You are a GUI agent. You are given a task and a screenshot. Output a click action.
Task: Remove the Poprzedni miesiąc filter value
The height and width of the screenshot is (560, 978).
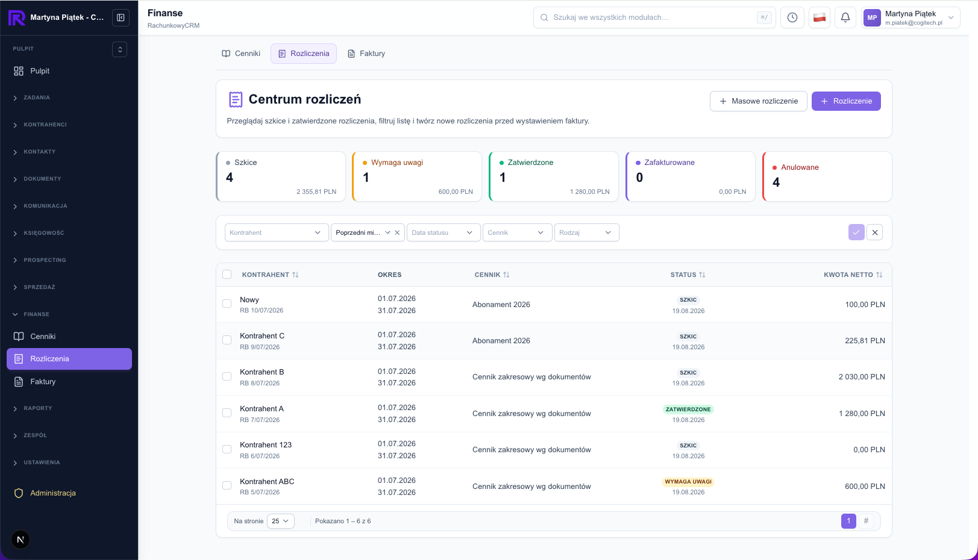click(x=397, y=232)
